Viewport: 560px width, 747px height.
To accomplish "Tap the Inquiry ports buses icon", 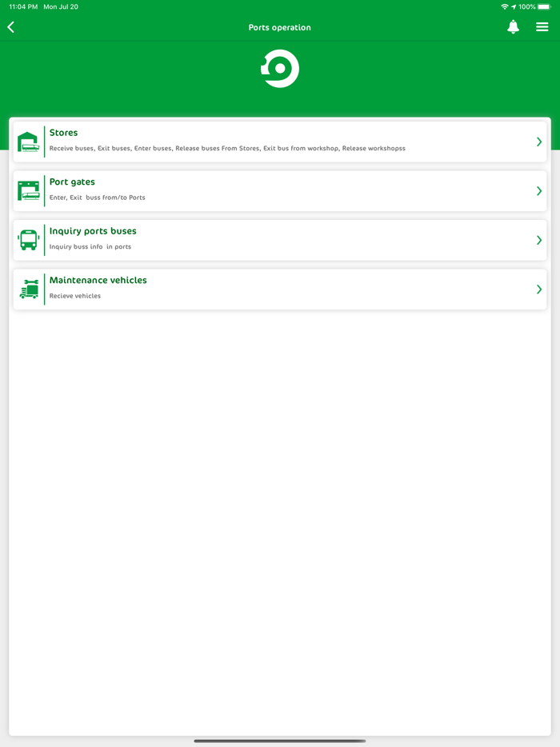I will click(x=28, y=240).
